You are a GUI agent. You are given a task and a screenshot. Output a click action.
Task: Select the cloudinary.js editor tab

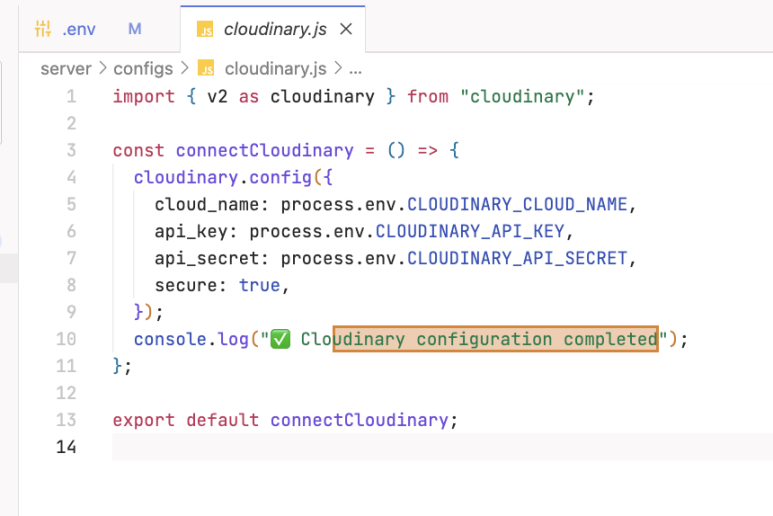tap(275, 29)
